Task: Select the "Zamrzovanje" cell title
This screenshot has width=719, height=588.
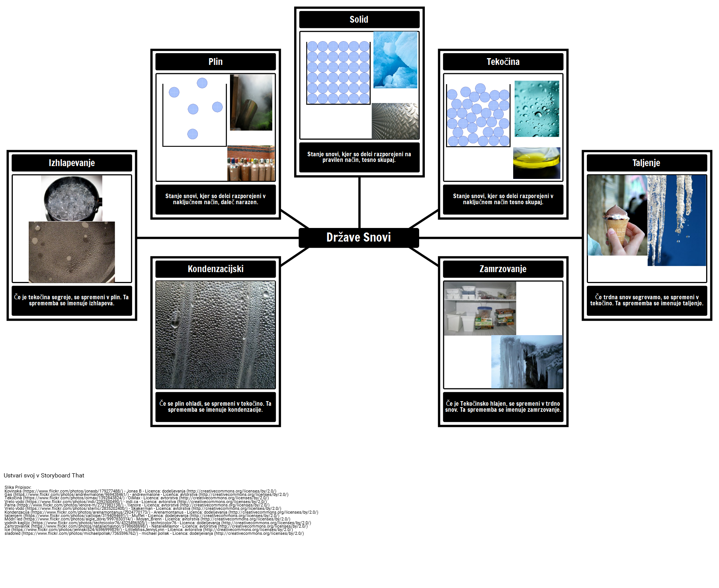Action: click(503, 269)
